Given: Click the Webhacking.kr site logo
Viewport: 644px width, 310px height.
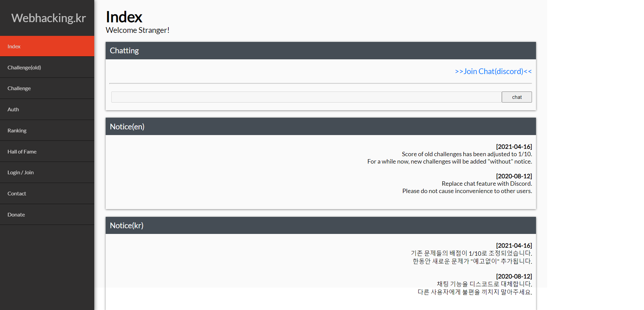Looking at the screenshot, I should point(48,18).
